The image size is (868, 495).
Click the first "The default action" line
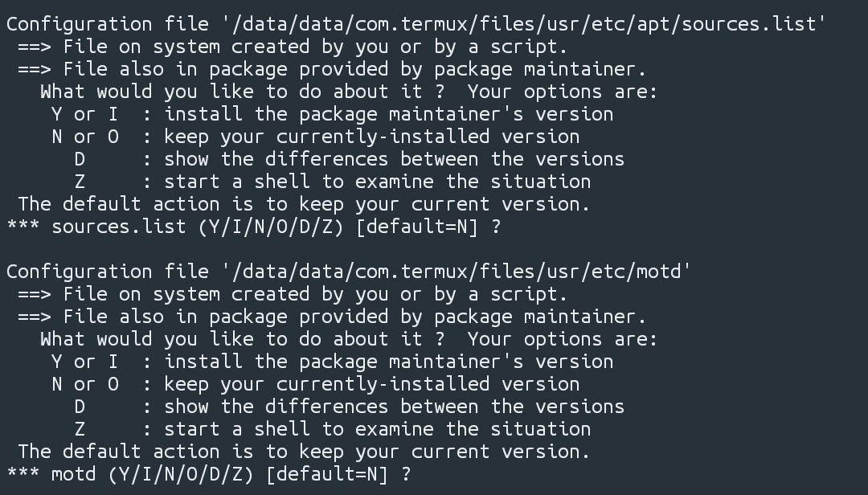[x=304, y=204]
